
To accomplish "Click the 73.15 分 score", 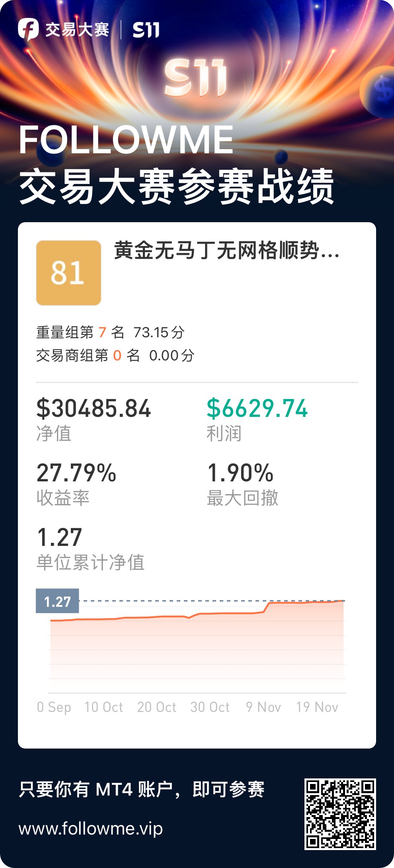I will pyautogui.click(x=159, y=332).
